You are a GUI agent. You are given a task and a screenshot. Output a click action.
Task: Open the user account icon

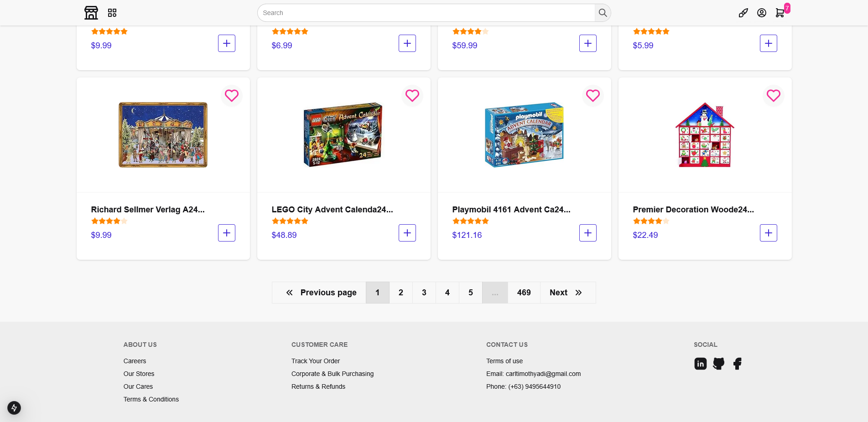pos(761,13)
